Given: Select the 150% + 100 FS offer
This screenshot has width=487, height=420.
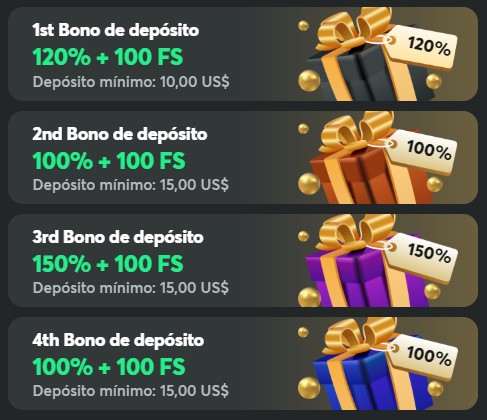Looking at the screenshot, I should 108,263.
